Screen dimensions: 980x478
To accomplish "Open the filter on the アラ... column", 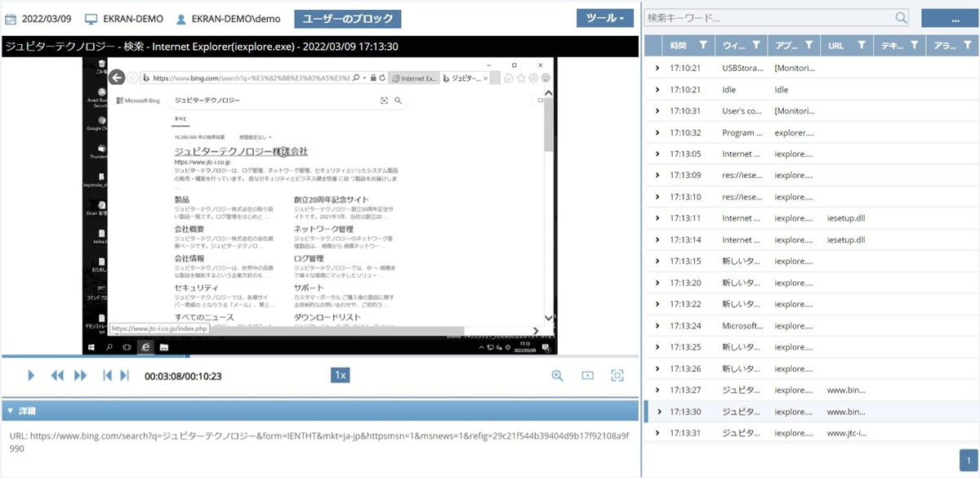I will 966,46.
